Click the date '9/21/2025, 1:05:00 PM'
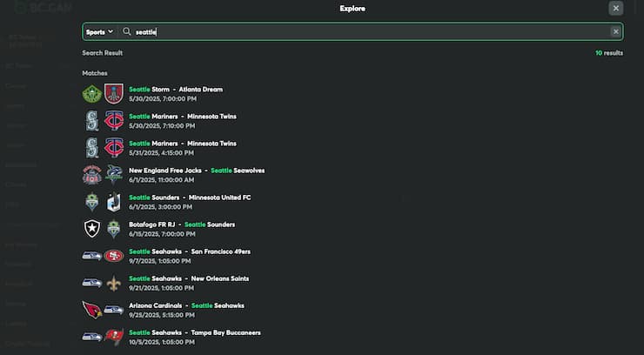 [x=161, y=288]
